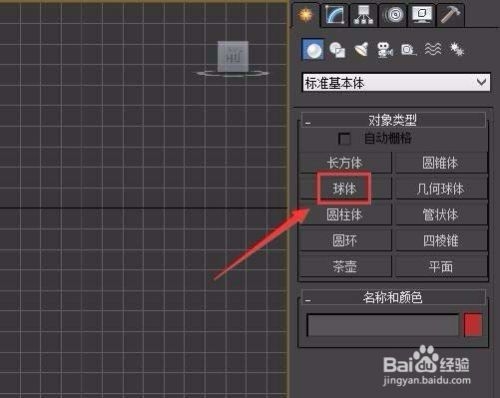Open the Create panel tab
The image size is (500, 398).
[x=305, y=15]
